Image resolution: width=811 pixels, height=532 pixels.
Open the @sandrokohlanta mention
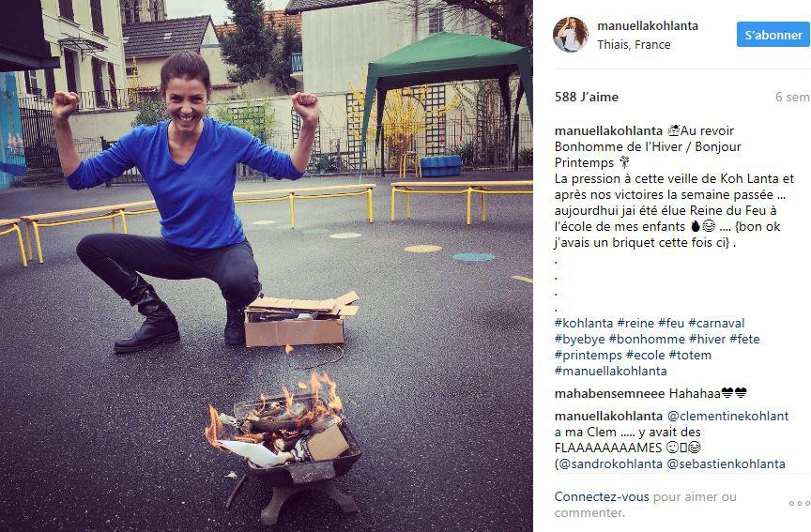click(608, 464)
